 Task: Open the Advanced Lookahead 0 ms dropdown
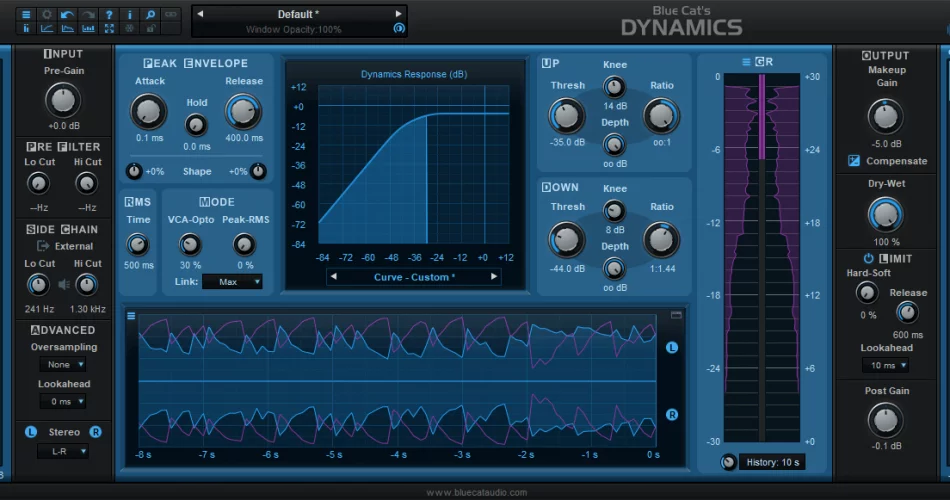pos(63,401)
